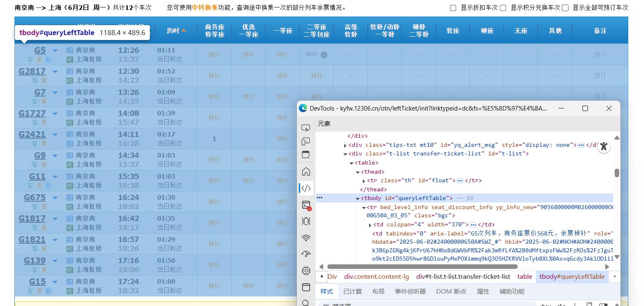Select div.content.content-lg in the breadcrumb
This screenshot has height=306, width=644.
tap(376, 277)
